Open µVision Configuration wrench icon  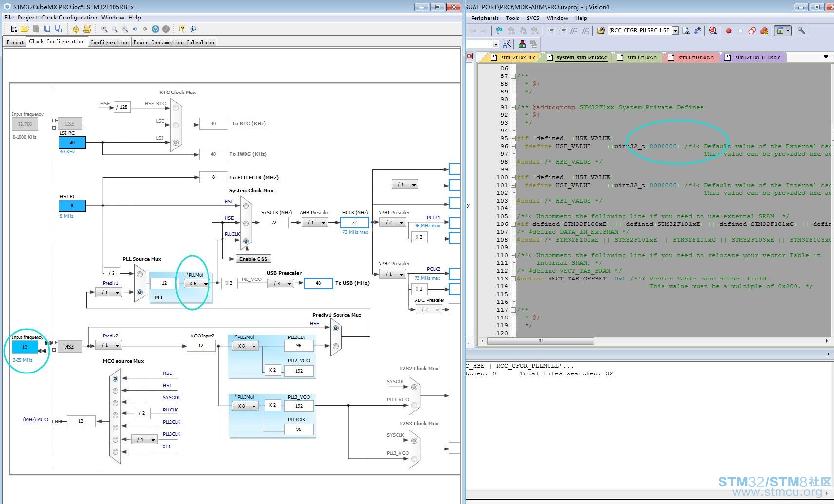(801, 31)
